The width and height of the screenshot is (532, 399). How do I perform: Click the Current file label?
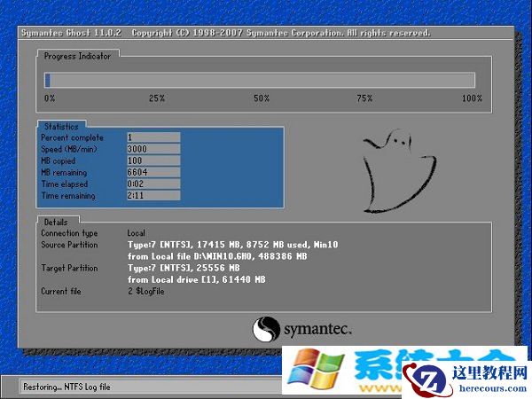coord(61,291)
